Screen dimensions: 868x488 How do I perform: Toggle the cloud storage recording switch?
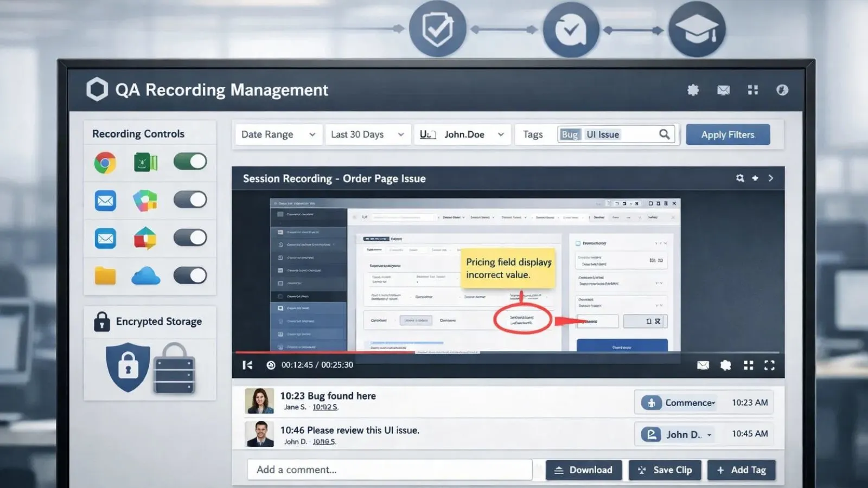point(190,275)
